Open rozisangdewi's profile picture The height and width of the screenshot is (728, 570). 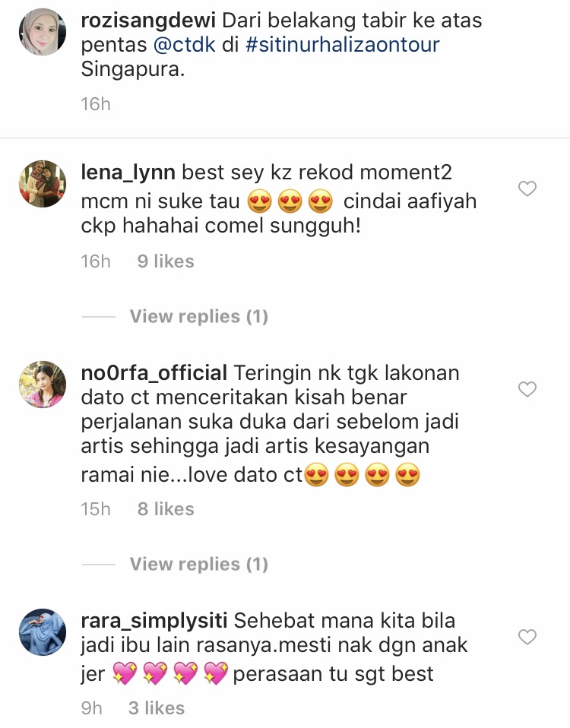43,32
